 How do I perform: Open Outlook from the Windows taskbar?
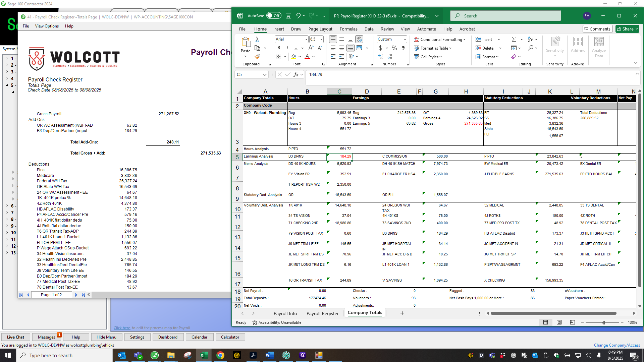pos(122,355)
